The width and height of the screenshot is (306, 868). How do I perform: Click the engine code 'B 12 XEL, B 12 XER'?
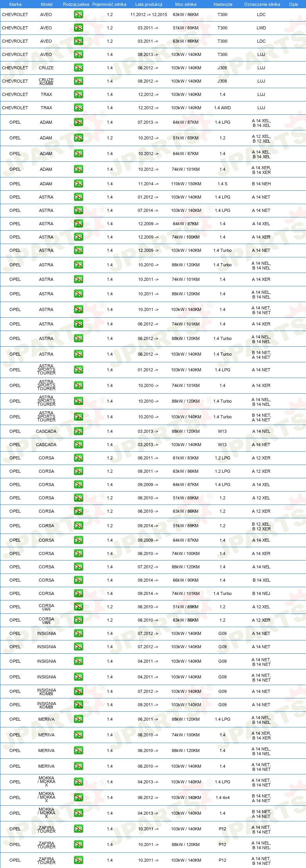[x=261, y=526]
